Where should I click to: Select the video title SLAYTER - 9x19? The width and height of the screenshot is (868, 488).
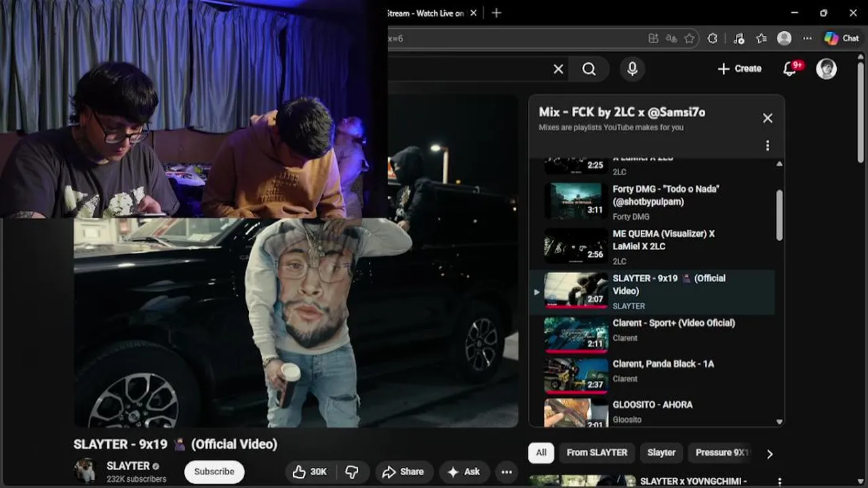(175, 445)
